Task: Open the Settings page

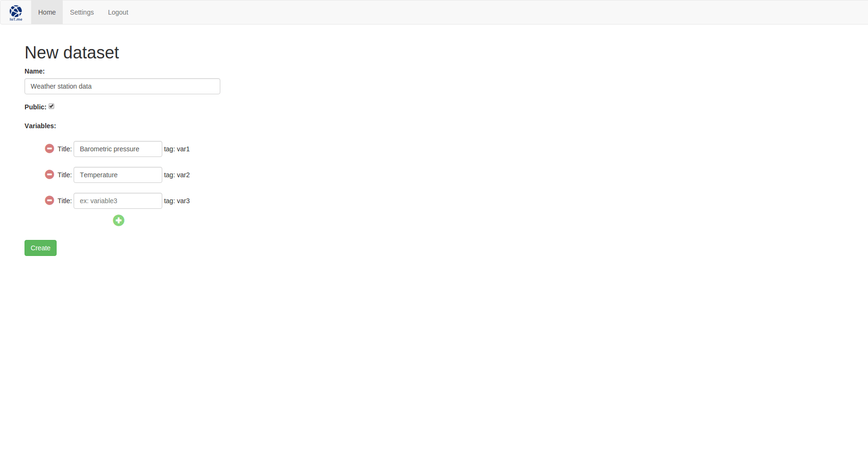Action: [x=82, y=12]
